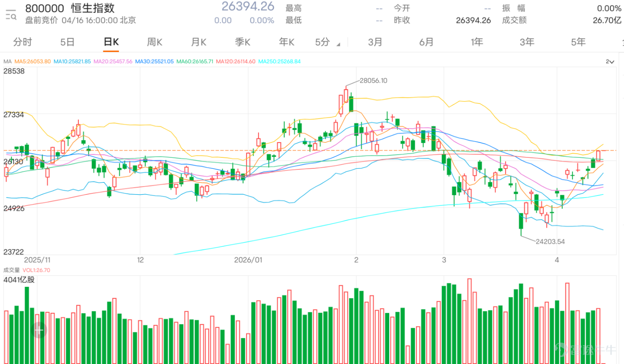Click the 昨收 26394.26 value
624x364 pixels.
click(x=473, y=20)
